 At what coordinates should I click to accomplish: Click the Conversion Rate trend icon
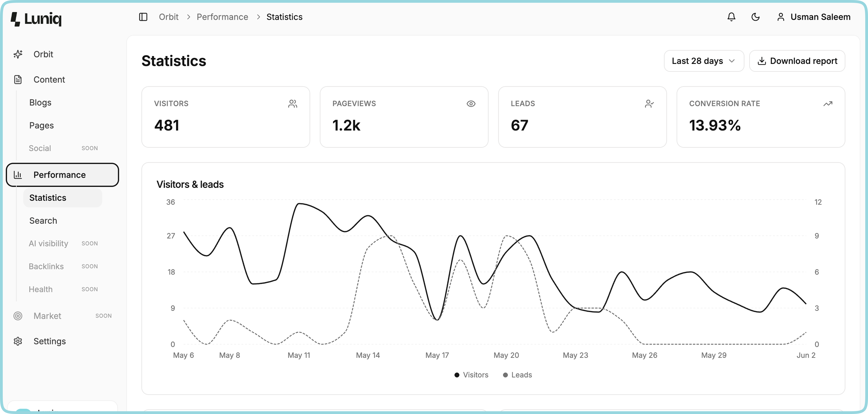click(828, 104)
